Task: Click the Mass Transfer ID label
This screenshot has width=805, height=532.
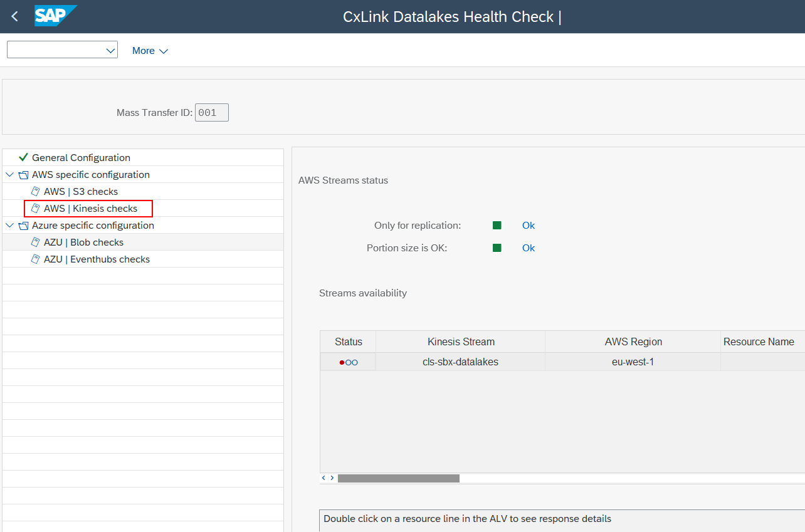Action: [155, 113]
